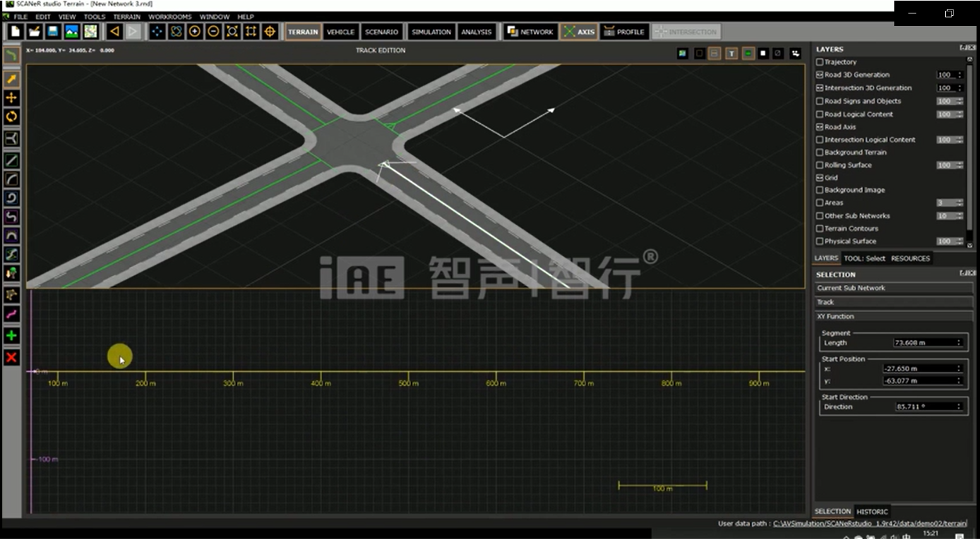Select the arrow selection tool in left toolbar
The width and height of the screenshot is (980, 540).
[11, 79]
